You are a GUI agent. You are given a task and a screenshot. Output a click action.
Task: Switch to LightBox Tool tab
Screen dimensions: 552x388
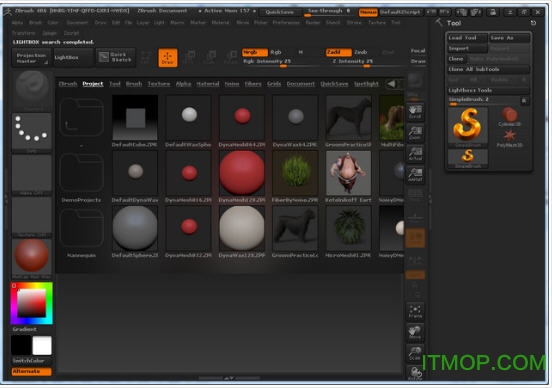point(115,84)
